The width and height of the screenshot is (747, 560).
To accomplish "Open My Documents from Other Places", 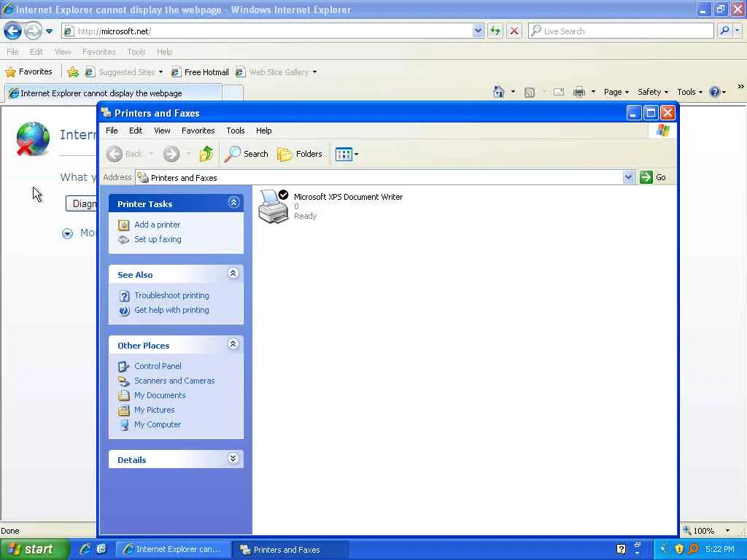I will pos(160,395).
